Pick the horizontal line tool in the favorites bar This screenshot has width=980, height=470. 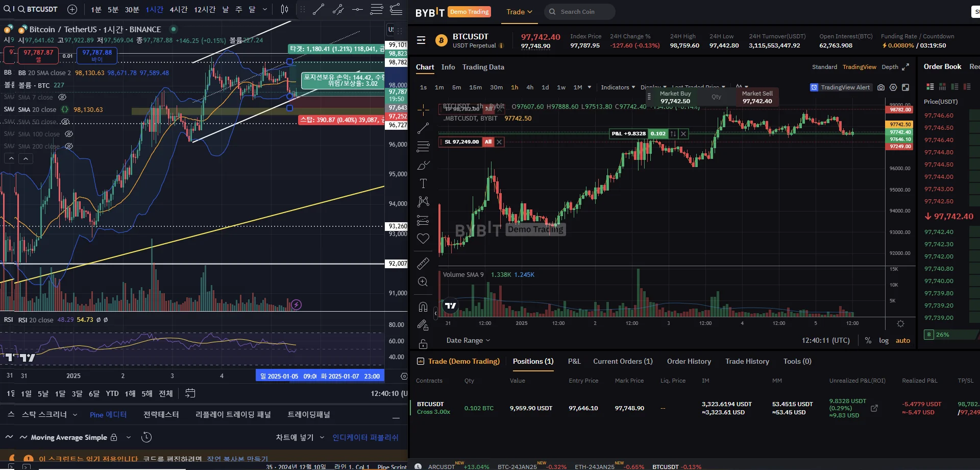click(x=357, y=9)
